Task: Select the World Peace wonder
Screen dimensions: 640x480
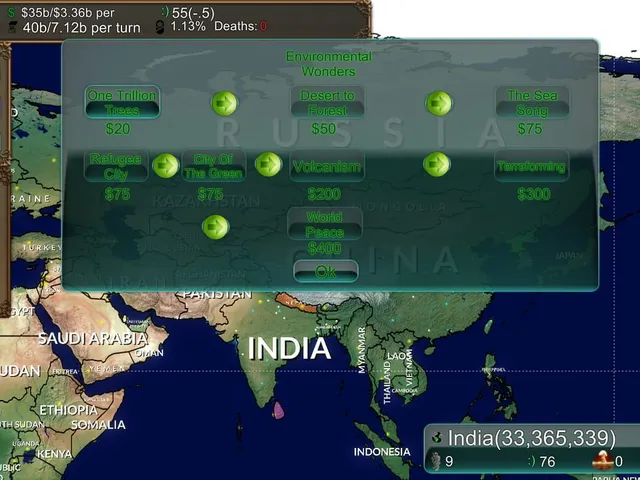Action: (x=325, y=224)
